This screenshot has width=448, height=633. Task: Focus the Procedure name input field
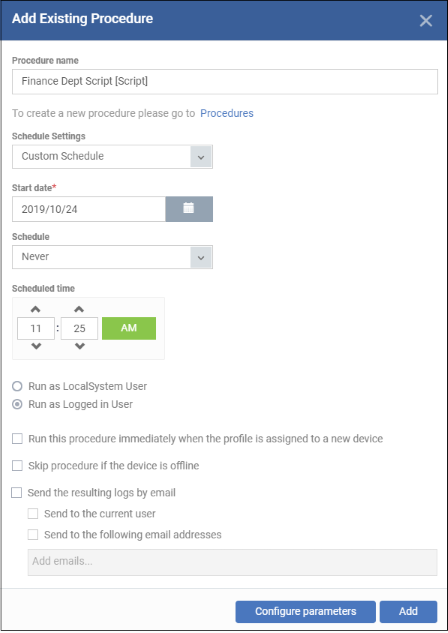(225, 82)
